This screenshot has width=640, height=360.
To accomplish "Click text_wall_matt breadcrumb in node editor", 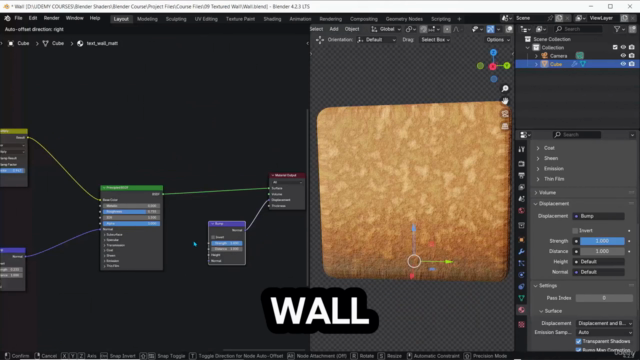I will (102, 43).
